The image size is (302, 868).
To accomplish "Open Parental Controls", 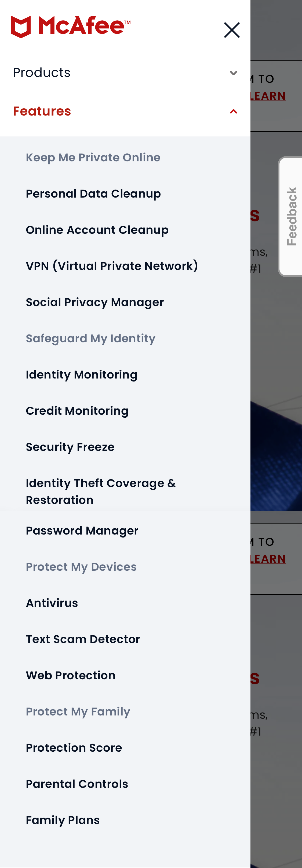I will (76, 784).
